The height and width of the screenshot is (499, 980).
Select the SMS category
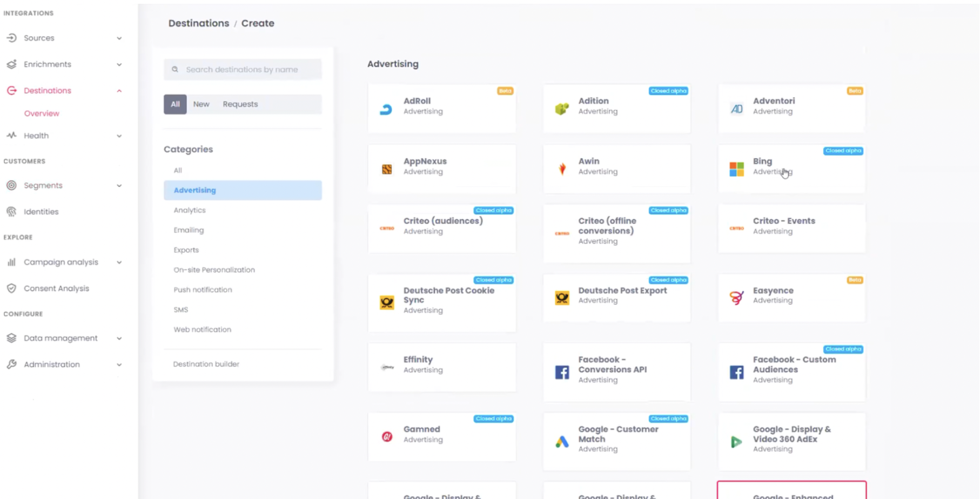181,309
